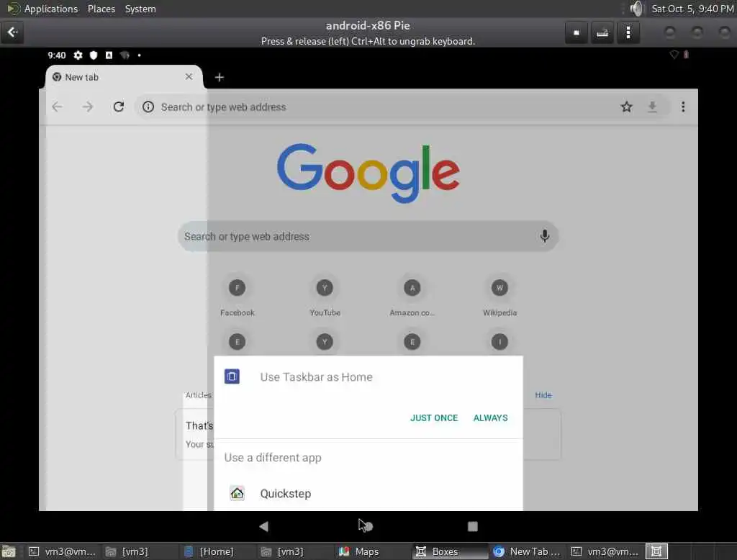Click the Boxes back arrow button
This screenshot has height=560, width=737.
[x=12, y=32]
